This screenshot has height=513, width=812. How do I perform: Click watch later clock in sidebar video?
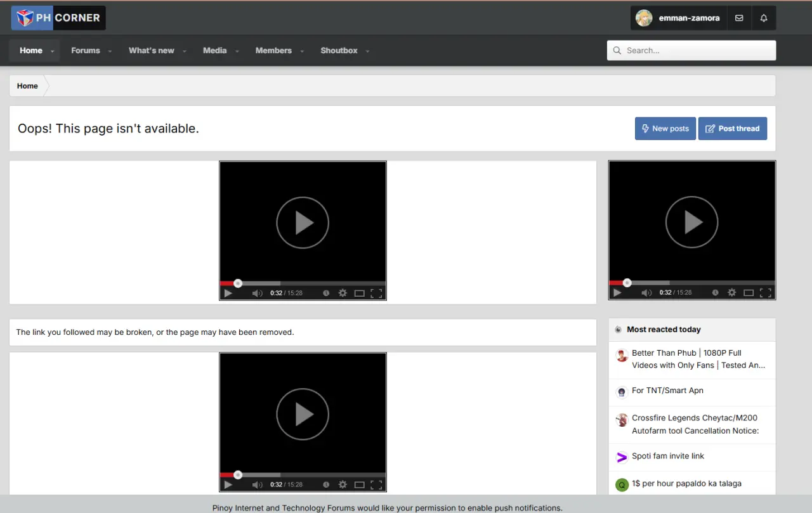point(716,293)
